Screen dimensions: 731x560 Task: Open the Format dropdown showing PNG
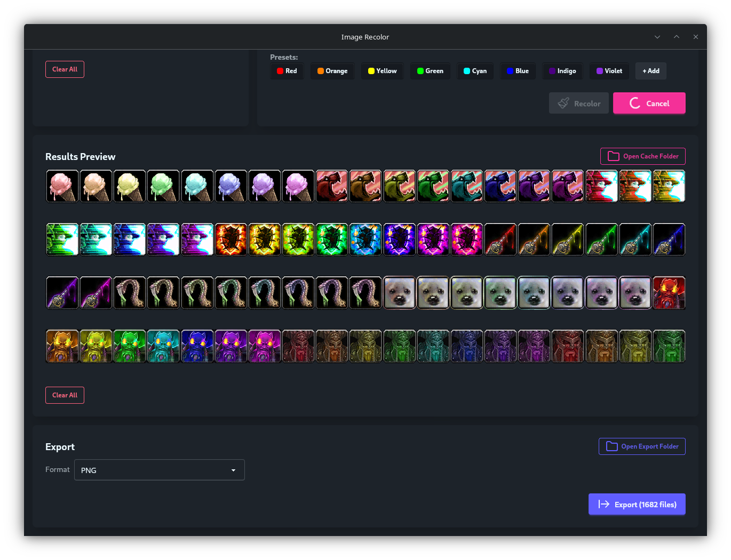(x=160, y=470)
